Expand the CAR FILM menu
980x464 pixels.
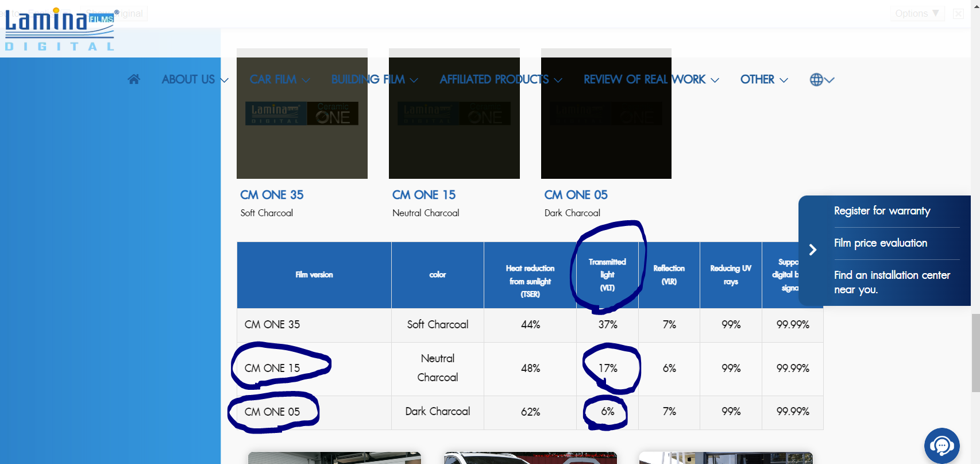pyautogui.click(x=280, y=79)
